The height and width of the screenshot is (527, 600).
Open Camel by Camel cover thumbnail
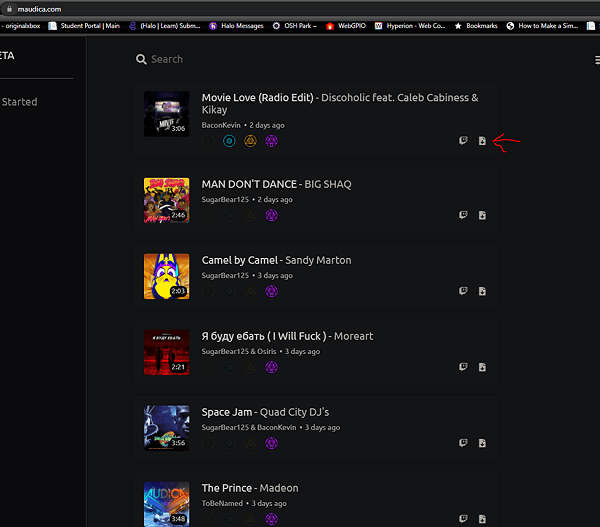[166, 276]
